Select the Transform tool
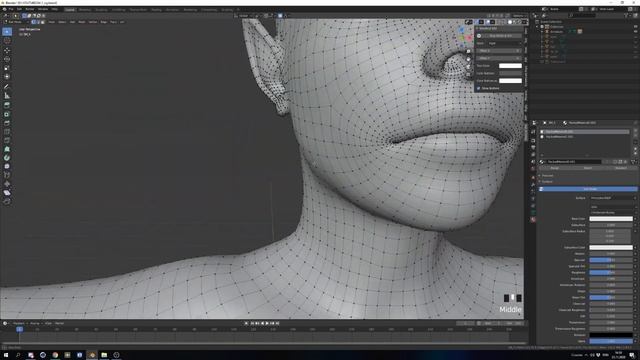 pos(7,76)
